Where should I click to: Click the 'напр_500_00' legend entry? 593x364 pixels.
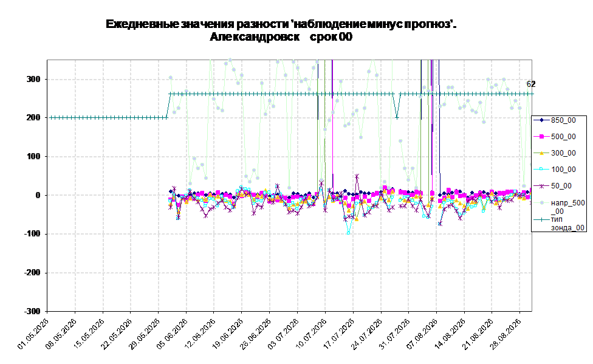(x=560, y=207)
